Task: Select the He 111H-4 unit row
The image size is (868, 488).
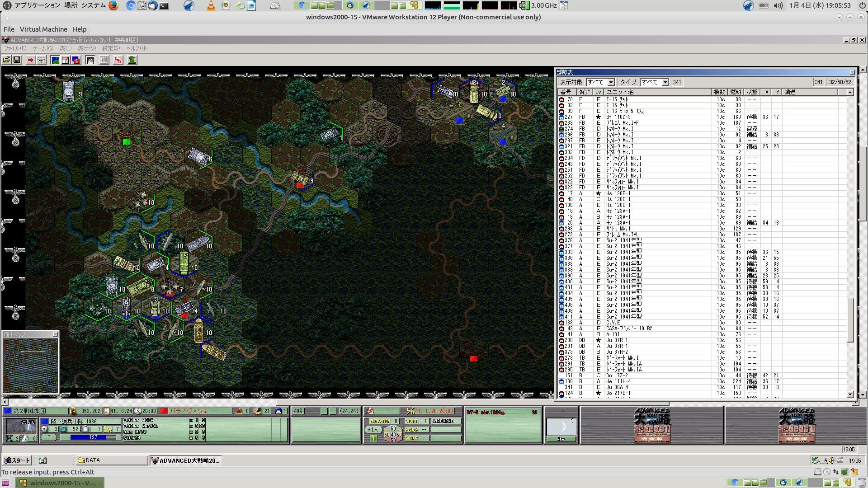Action: [x=702, y=381]
